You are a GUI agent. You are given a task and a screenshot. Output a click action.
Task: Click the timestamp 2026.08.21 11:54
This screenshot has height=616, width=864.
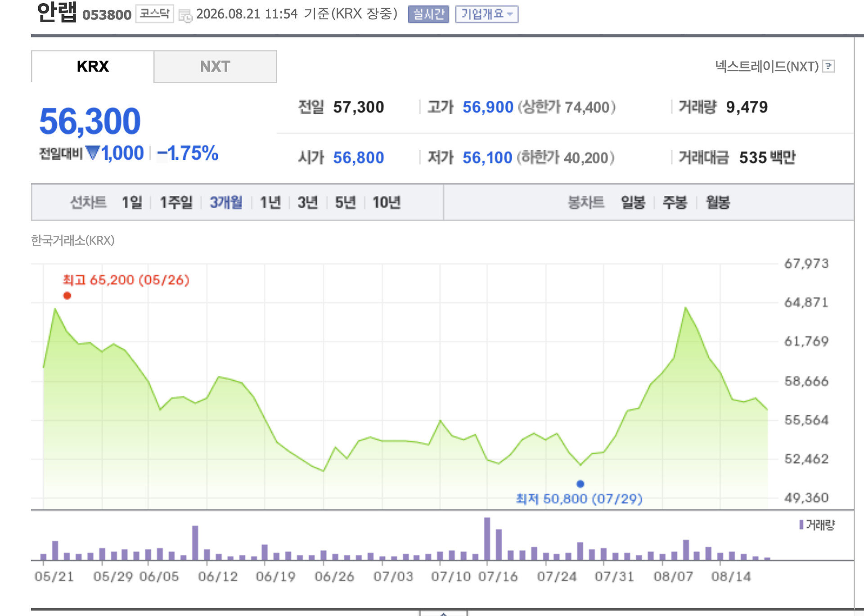(247, 14)
